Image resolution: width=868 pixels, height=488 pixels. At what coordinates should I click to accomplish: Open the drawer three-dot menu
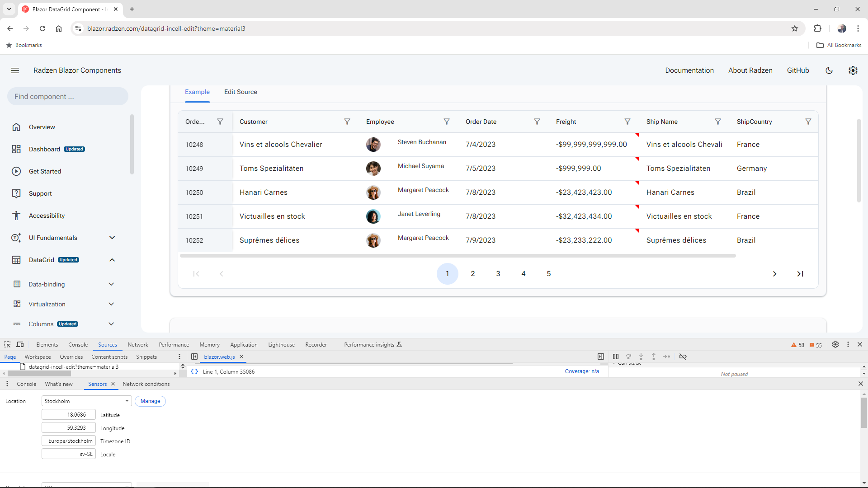7,384
